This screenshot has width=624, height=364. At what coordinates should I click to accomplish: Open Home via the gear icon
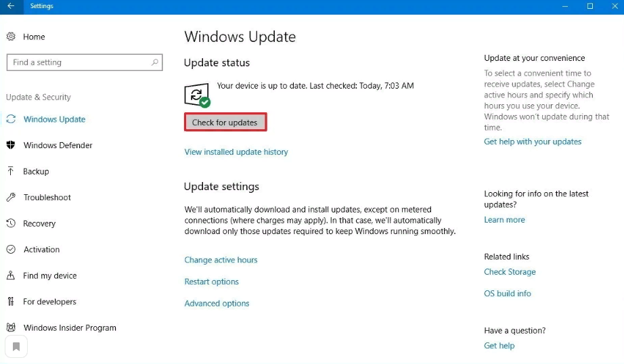pos(11,37)
